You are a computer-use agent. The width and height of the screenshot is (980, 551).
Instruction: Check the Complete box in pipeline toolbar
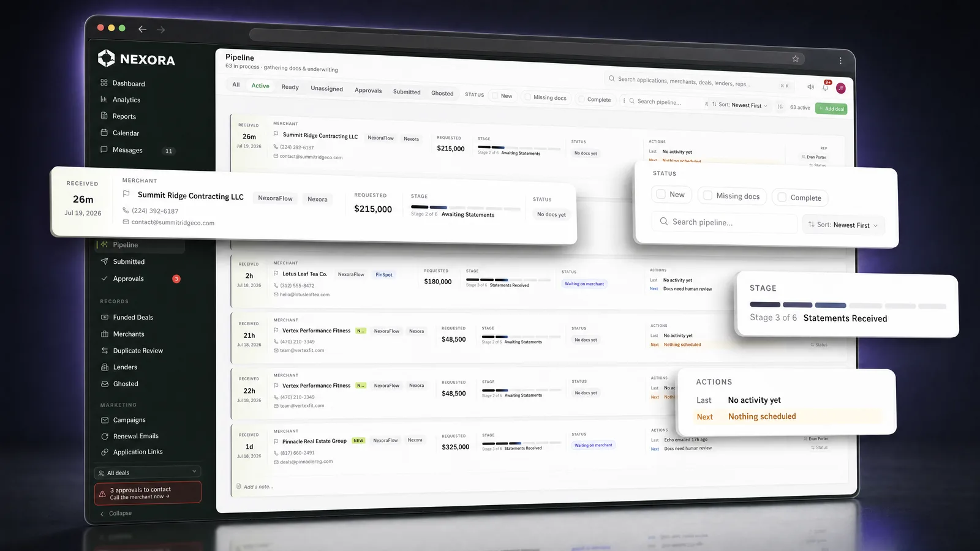[x=581, y=99]
